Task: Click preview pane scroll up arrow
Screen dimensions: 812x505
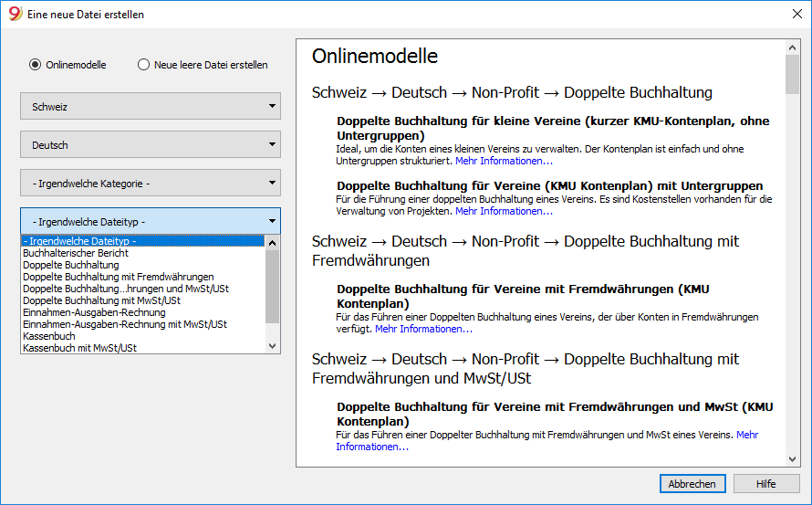Action: [x=792, y=47]
